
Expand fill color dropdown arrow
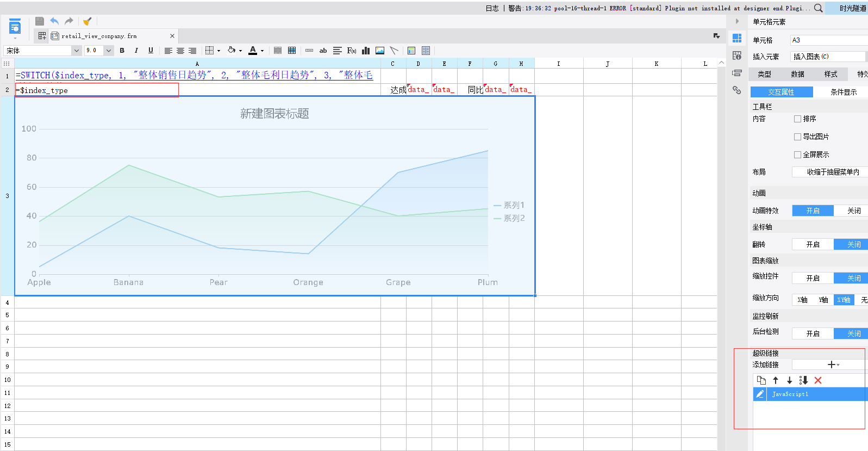pos(240,51)
